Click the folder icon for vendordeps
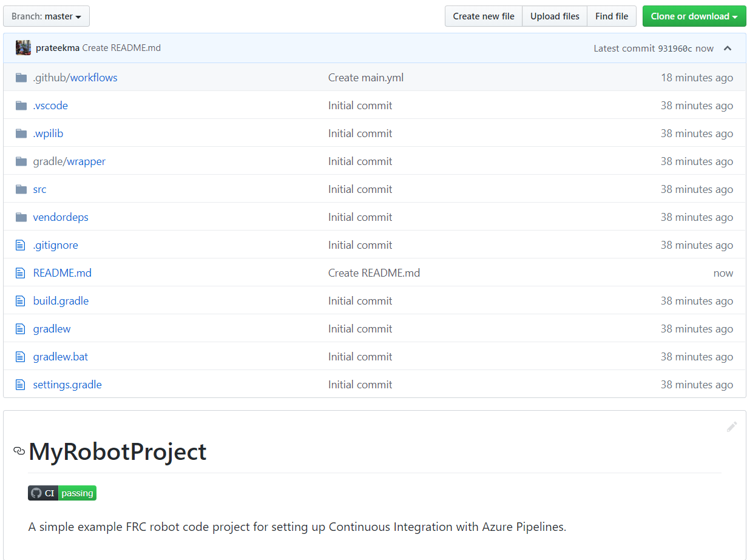The height and width of the screenshot is (560, 747). click(21, 217)
